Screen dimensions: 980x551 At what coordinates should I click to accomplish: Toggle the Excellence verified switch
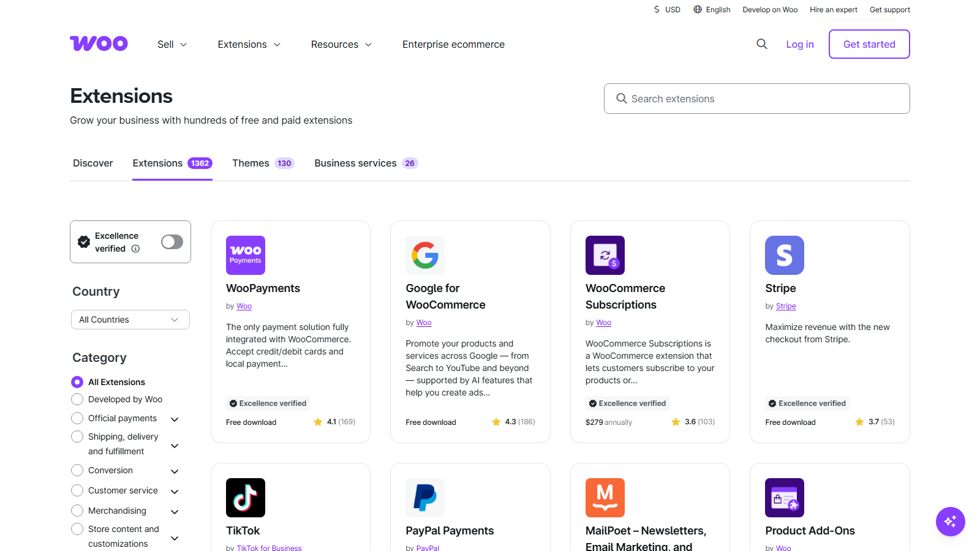point(172,242)
